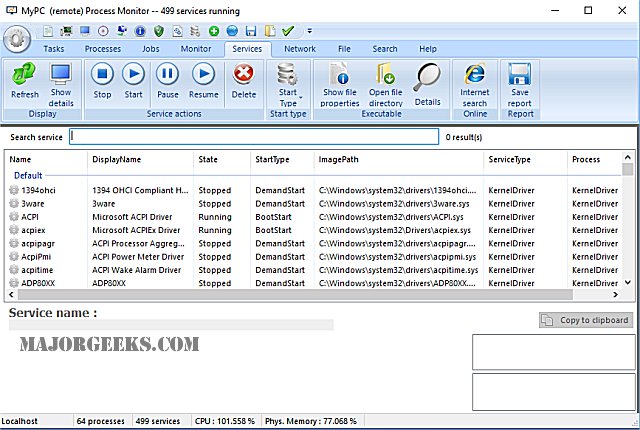Click 'Microsoft ACPI Driver' display name cell
Viewport: 640px width, 430px height.
(x=132, y=217)
